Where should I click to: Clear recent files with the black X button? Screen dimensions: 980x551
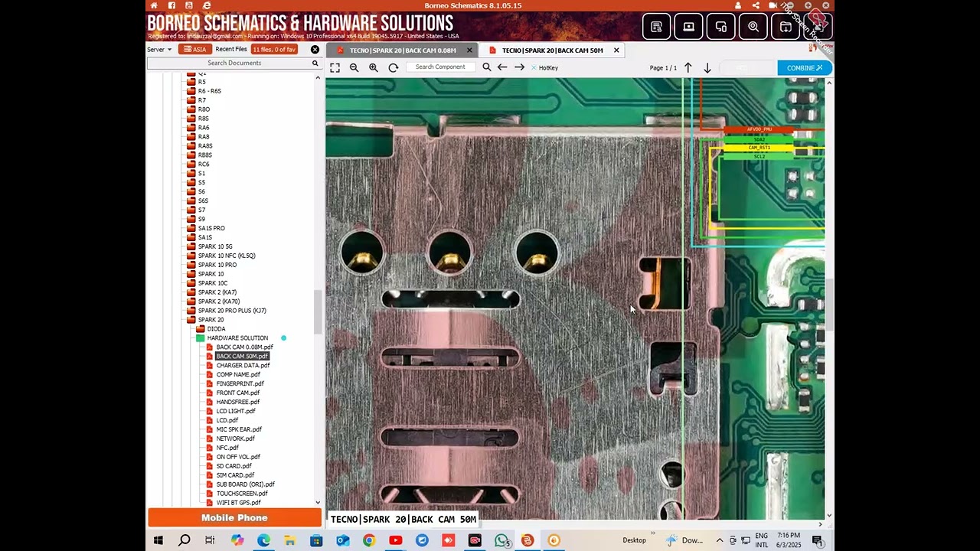(x=315, y=49)
